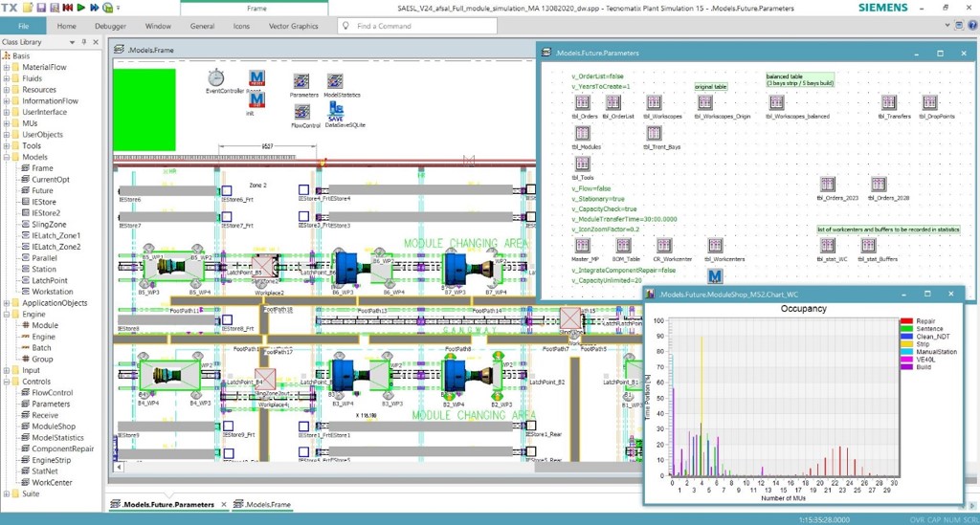980x525 pixels.
Task: Open the quick access toolbar customize arrow
Action: [x=118, y=8]
